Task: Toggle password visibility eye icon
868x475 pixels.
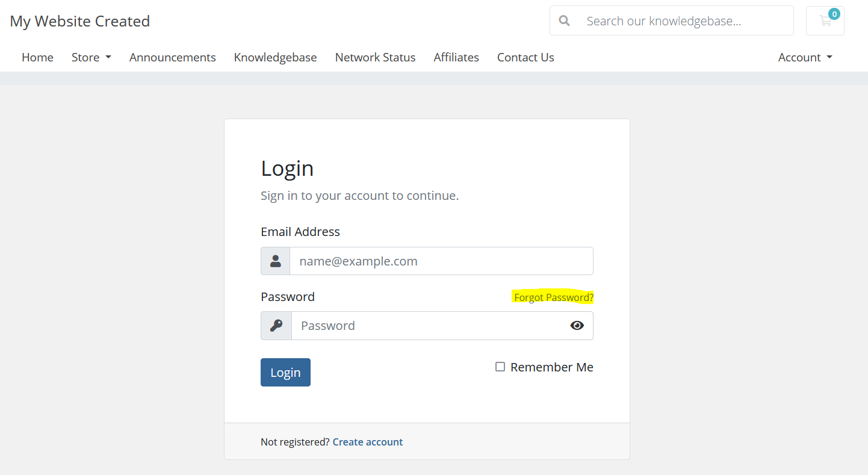Action: point(577,326)
